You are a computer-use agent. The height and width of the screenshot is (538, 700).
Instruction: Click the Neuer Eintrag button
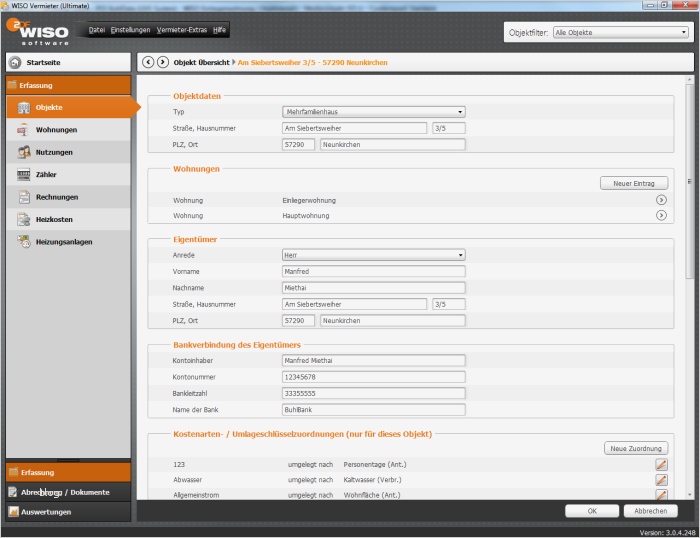634,183
